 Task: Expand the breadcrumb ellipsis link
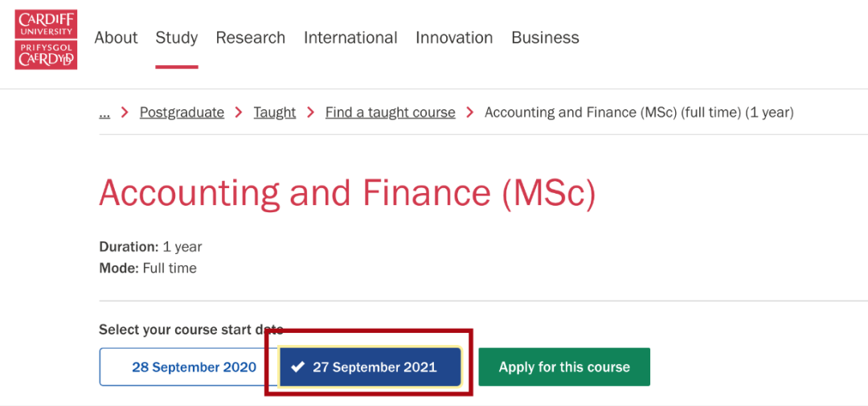tap(104, 113)
